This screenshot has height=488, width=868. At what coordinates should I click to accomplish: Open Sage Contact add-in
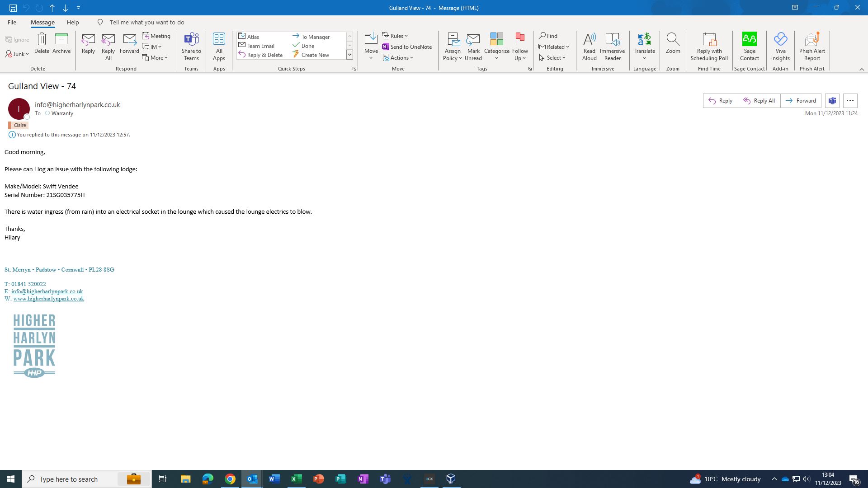[x=749, y=40]
